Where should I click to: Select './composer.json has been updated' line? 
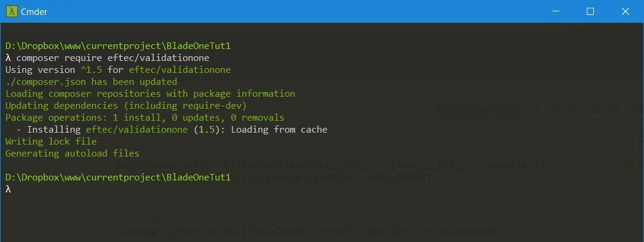[x=91, y=81]
